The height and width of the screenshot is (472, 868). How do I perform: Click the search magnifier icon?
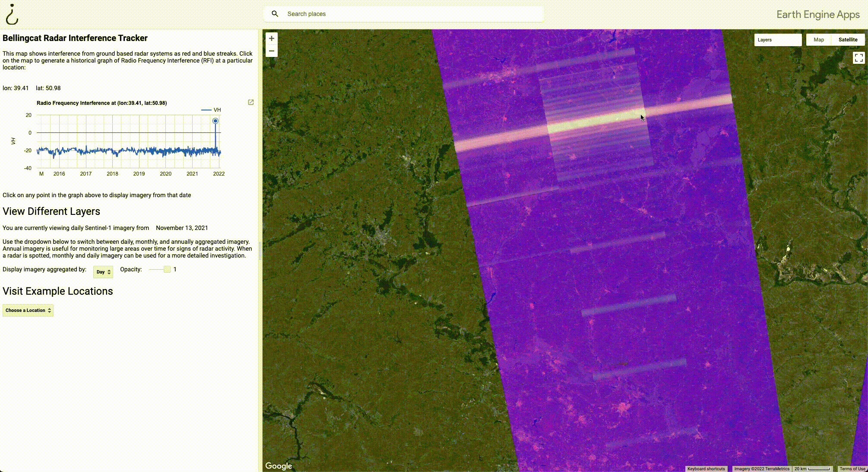click(x=275, y=14)
